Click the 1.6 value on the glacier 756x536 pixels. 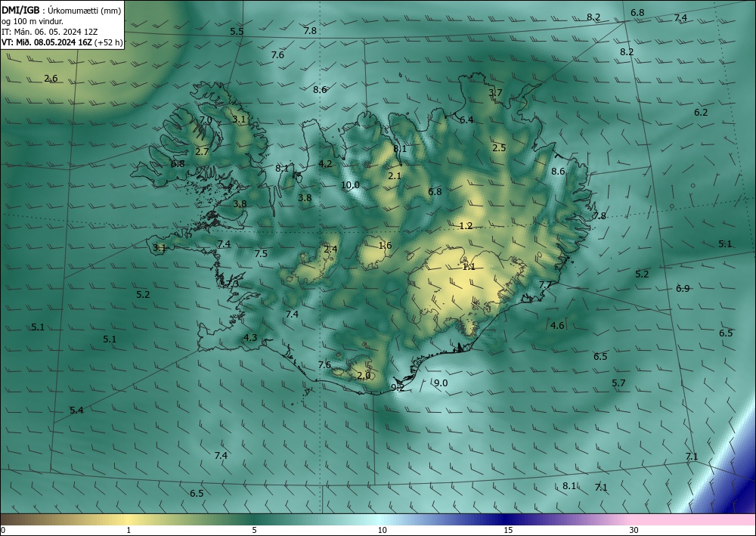coord(385,246)
